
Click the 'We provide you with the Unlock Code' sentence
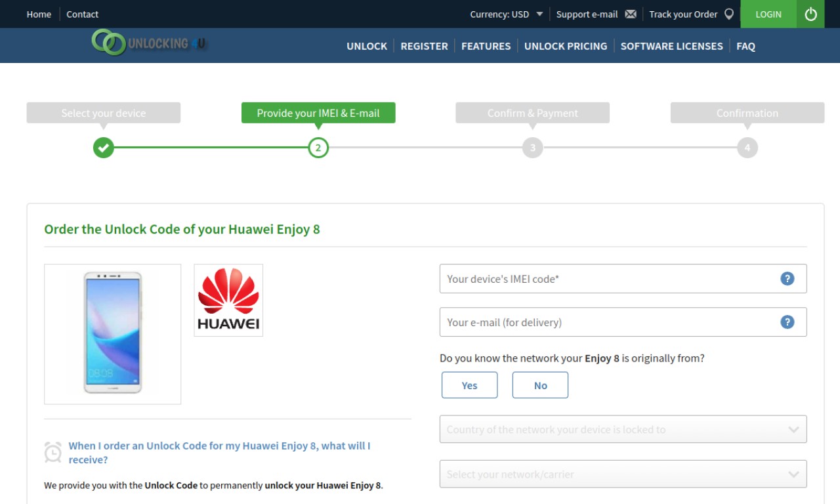coord(213,486)
